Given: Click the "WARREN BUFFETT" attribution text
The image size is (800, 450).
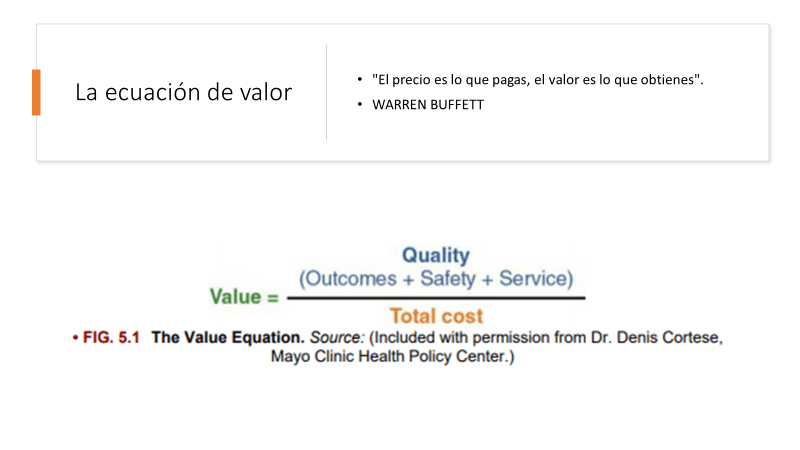Looking at the screenshot, I should click(x=427, y=104).
